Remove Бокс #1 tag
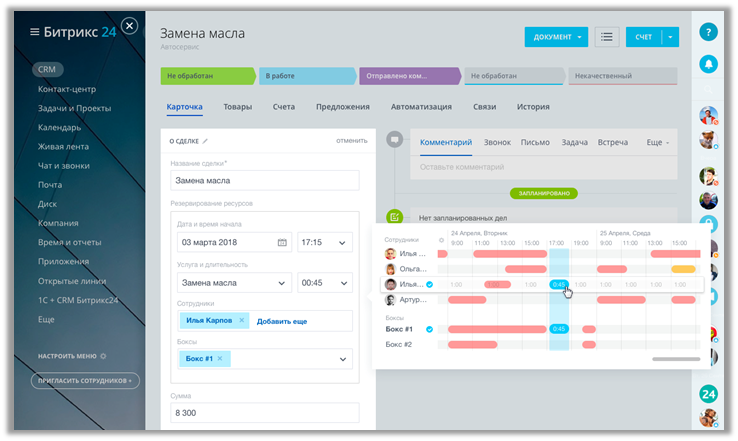Image resolution: width=738 pixels, height=441 pixels. tap(220, 359)
